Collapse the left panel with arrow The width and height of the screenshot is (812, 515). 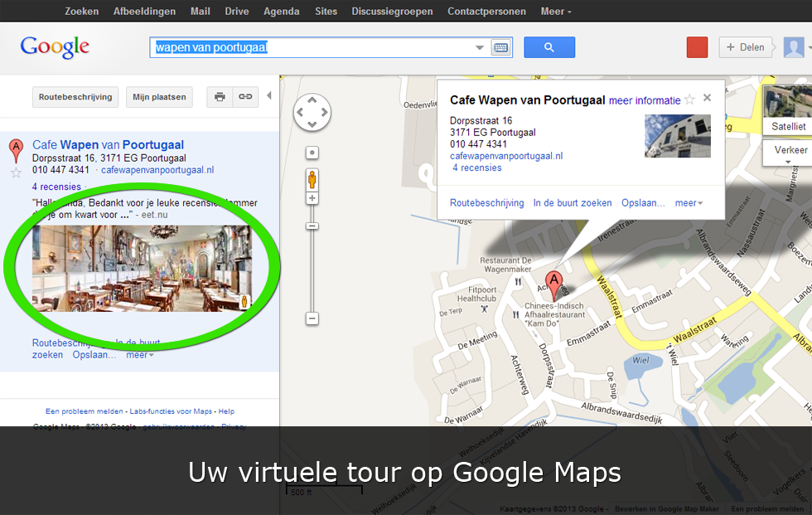268,96
